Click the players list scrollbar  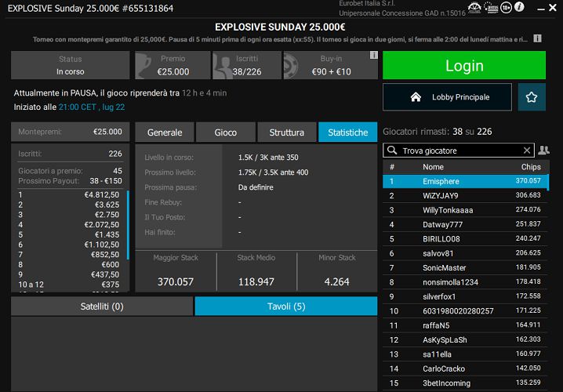548,182
